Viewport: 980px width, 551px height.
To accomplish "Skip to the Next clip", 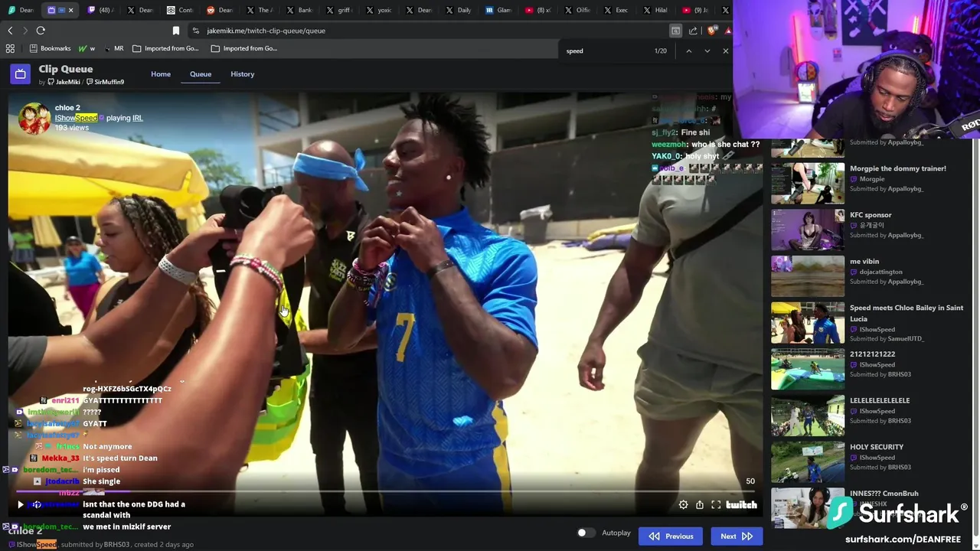I will [x=736, y=536].
